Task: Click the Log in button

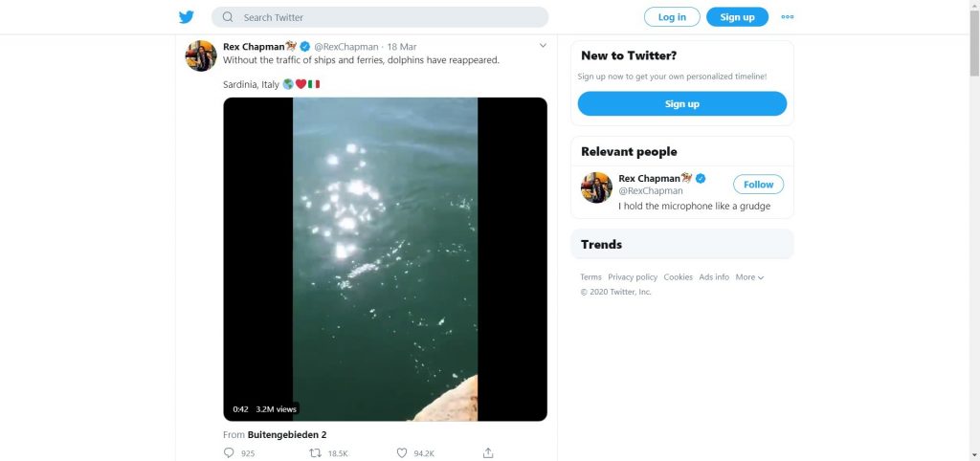Action: [672, 17]
